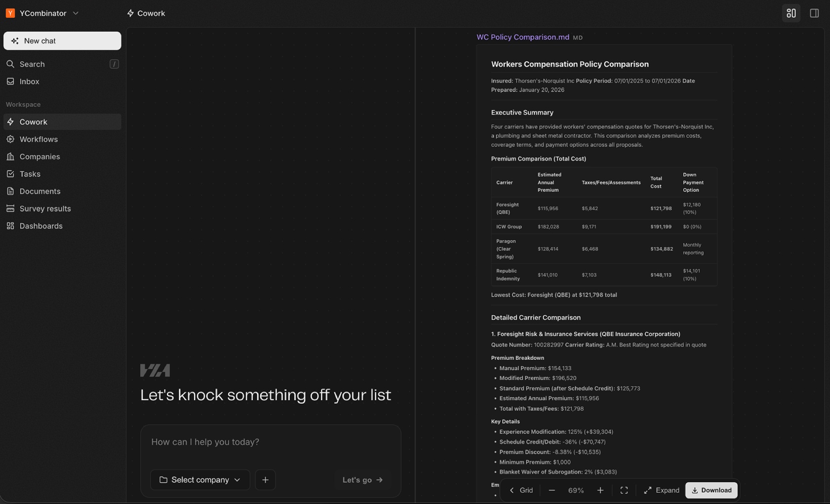Start a New chat
830x504 pixels.
tap(62, 41)
